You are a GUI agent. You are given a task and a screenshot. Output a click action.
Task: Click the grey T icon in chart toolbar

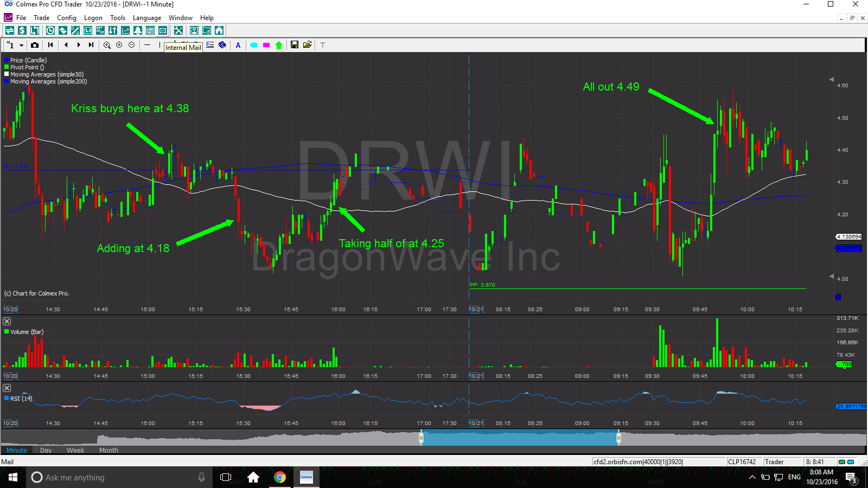tap(323, 45)
